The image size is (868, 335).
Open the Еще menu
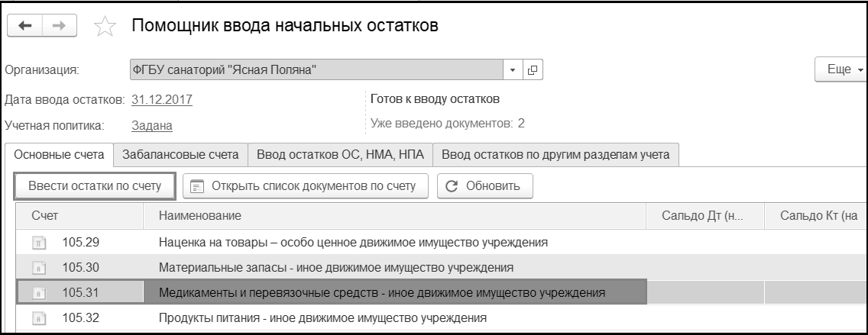(841, 69)
